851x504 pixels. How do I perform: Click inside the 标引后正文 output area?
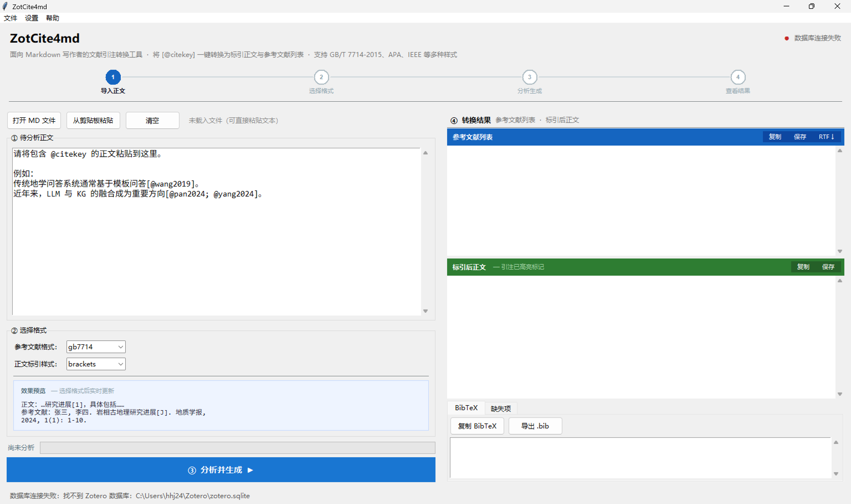coord(641,337)
